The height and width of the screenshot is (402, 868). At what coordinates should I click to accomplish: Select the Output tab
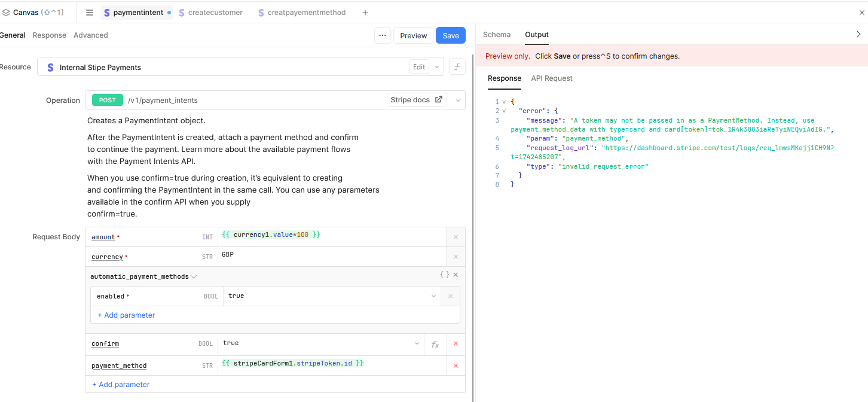click(537, 35)
